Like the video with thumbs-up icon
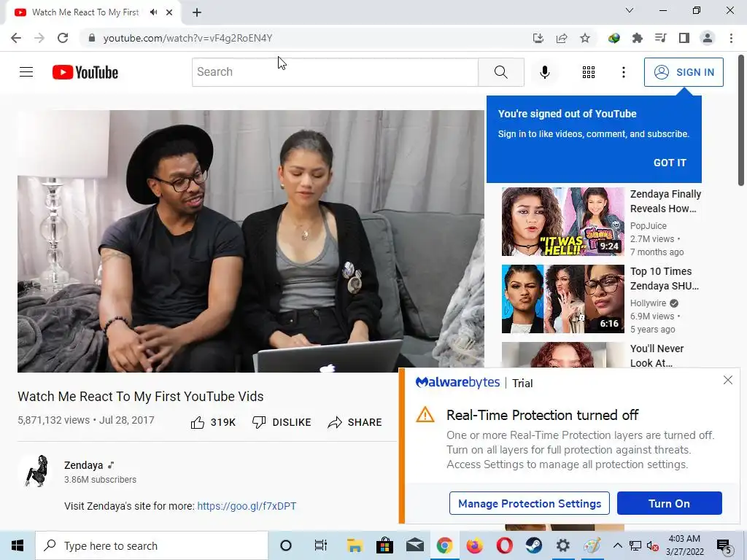 197,422
